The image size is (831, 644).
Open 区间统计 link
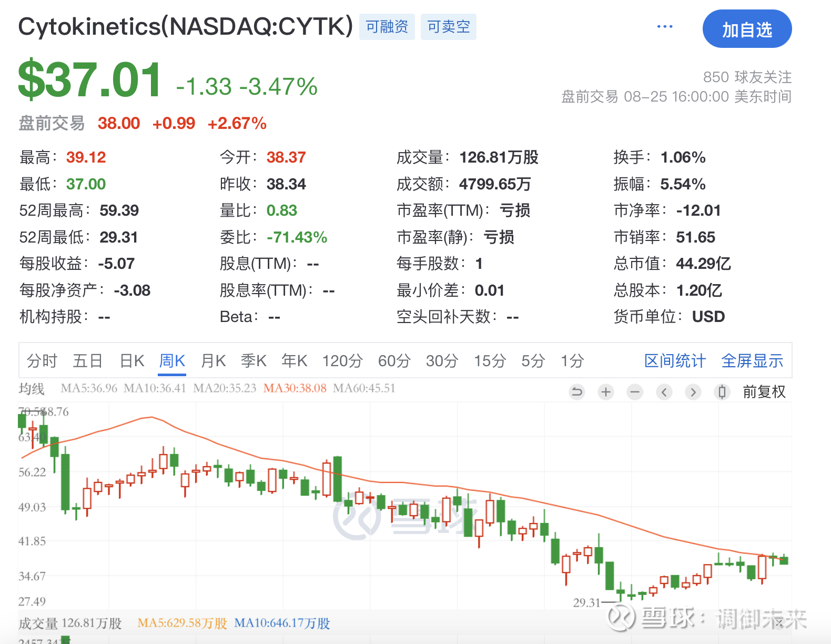pyautogui.click(x=675, y=361)
